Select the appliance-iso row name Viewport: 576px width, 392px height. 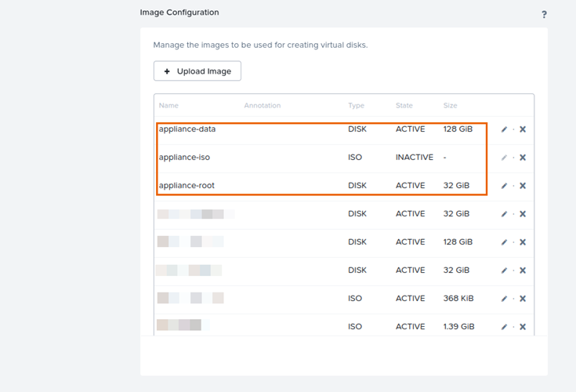pos(184,158)
